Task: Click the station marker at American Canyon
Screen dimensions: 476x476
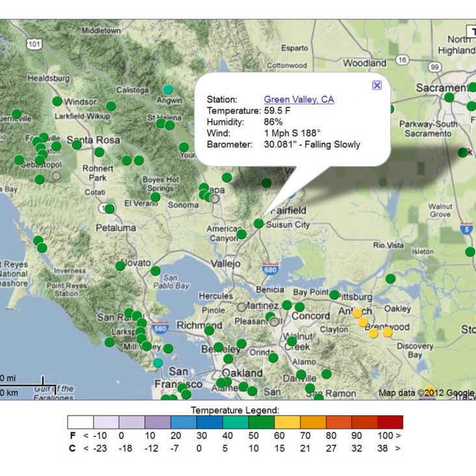Action: click(x=242, y=234)
